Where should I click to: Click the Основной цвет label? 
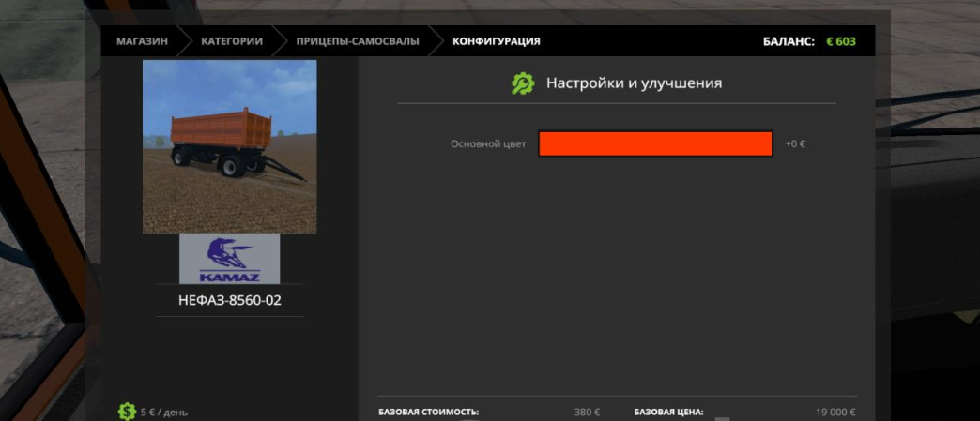pos(488,143)
